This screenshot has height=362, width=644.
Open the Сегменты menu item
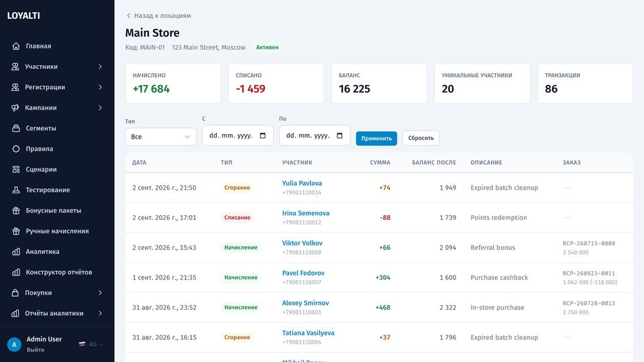(x=57, y=128)
